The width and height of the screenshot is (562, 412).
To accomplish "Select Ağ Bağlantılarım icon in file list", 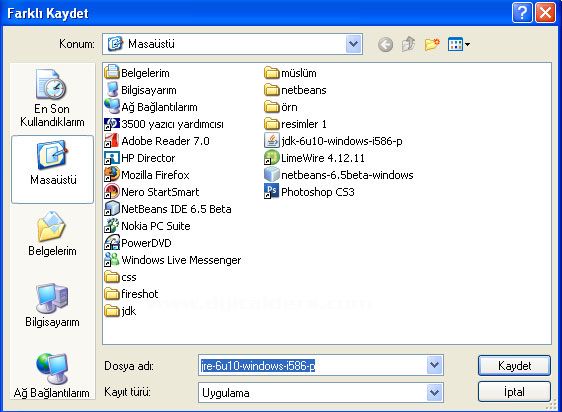I will coord(112,106).
